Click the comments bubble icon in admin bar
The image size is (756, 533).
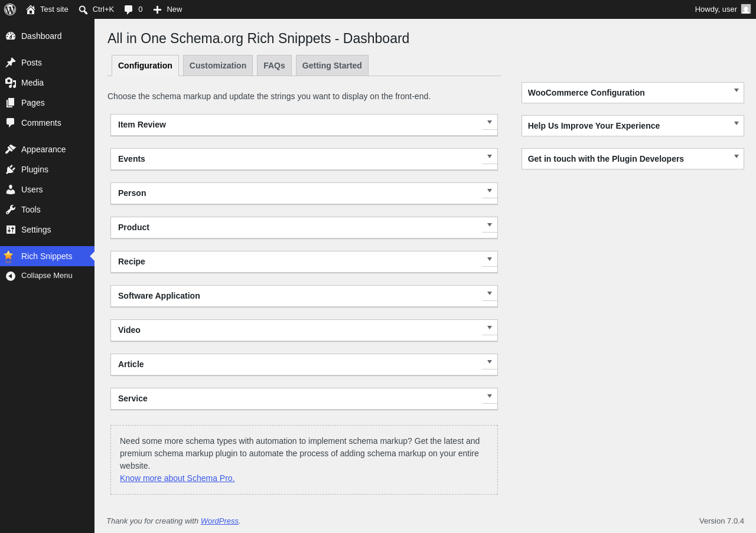129,9
